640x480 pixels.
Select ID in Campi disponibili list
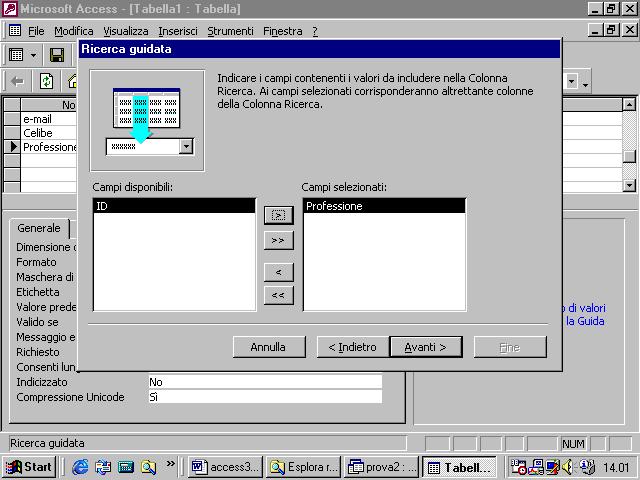coord(174,206)
